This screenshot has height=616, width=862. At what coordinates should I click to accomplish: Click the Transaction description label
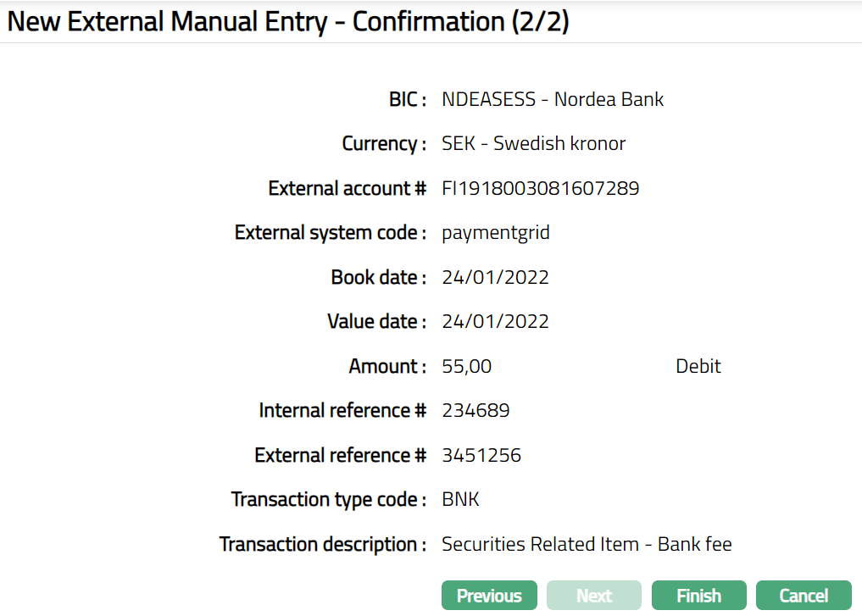coord(322,544)
